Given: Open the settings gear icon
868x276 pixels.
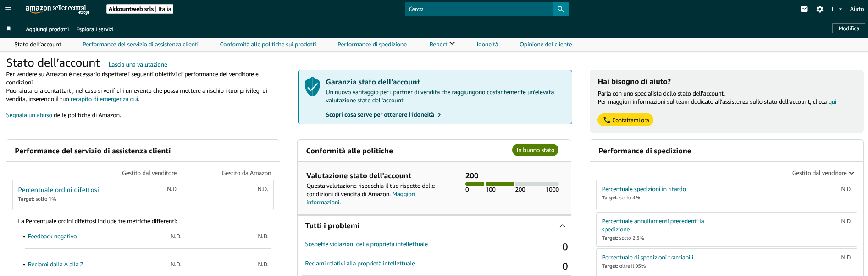Looking at the screenshot, I should 820,9.
